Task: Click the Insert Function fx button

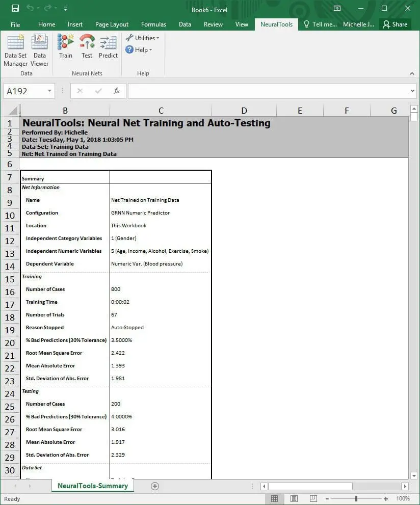Action: click(117, 91)
